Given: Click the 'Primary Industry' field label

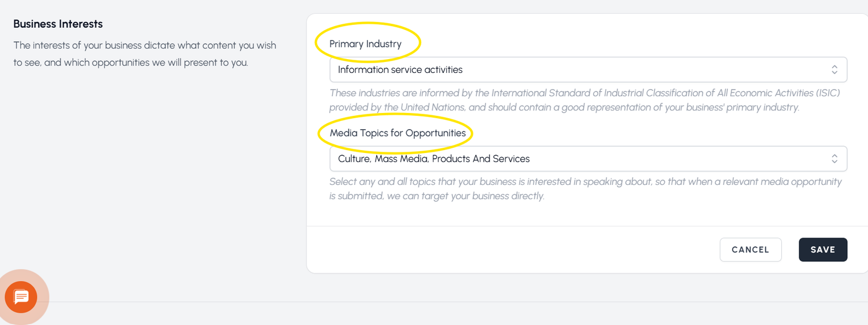Looking at the screenshot, I should coord(365,44).
